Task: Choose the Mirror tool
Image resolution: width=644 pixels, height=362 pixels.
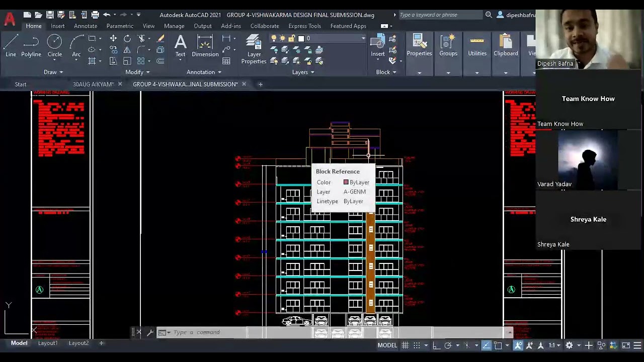Action: coord(127,50)
